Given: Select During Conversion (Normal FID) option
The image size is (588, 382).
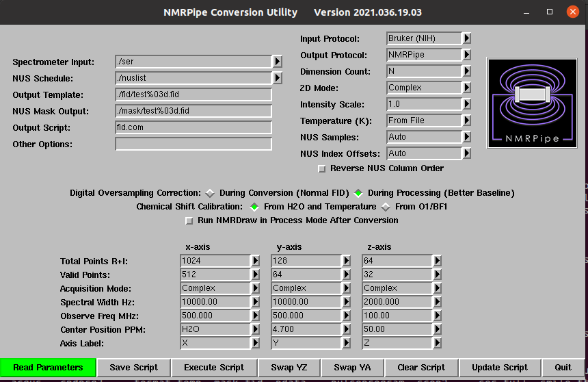Looking at the screenshot, I should tap(211, 193).
